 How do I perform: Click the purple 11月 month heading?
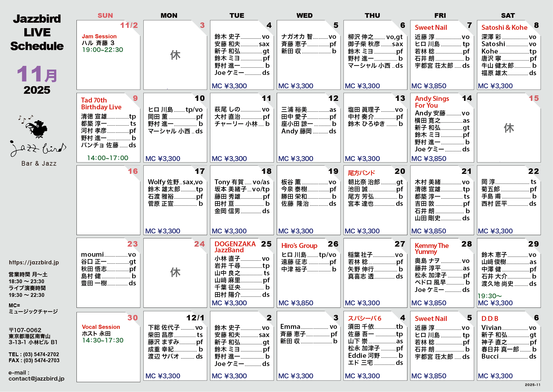[x=37, y=74]
